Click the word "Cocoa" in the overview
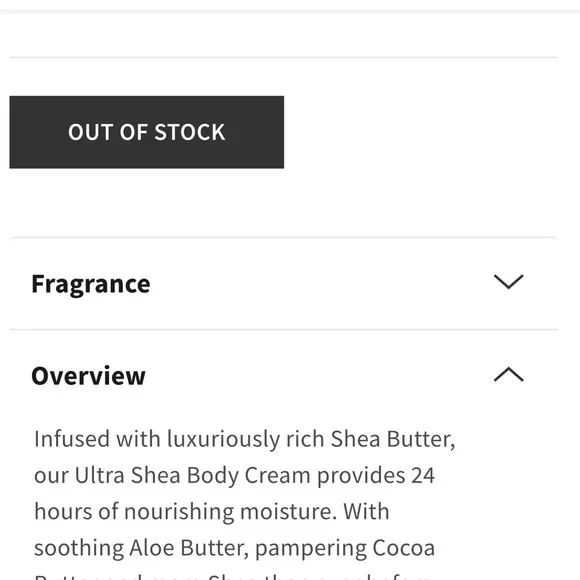The image size is (580, 580). (x=404, y=548)
